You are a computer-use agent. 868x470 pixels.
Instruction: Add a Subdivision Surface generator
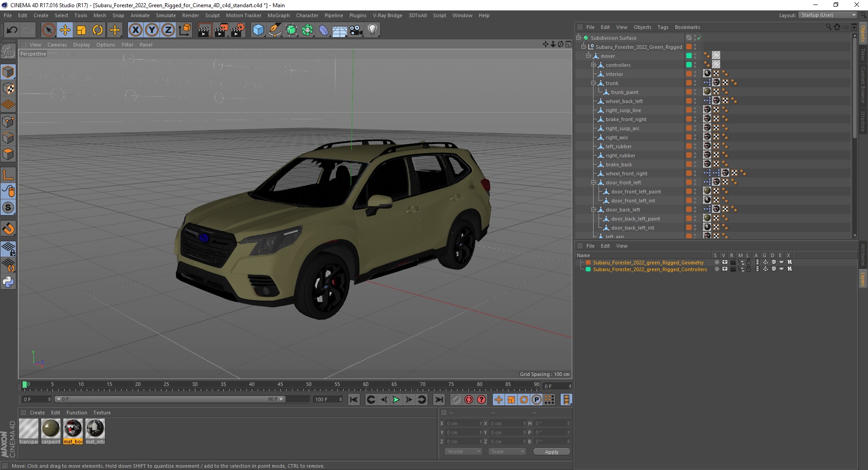pos(291,30)
